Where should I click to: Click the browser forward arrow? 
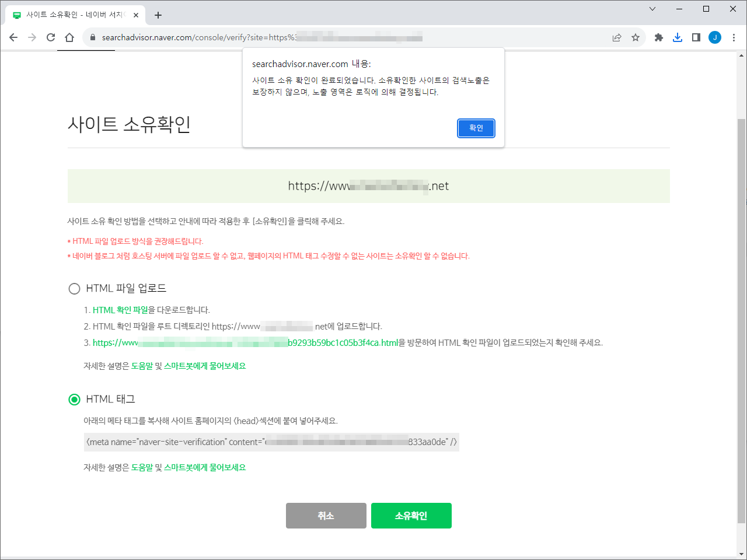tap(32, 37)
